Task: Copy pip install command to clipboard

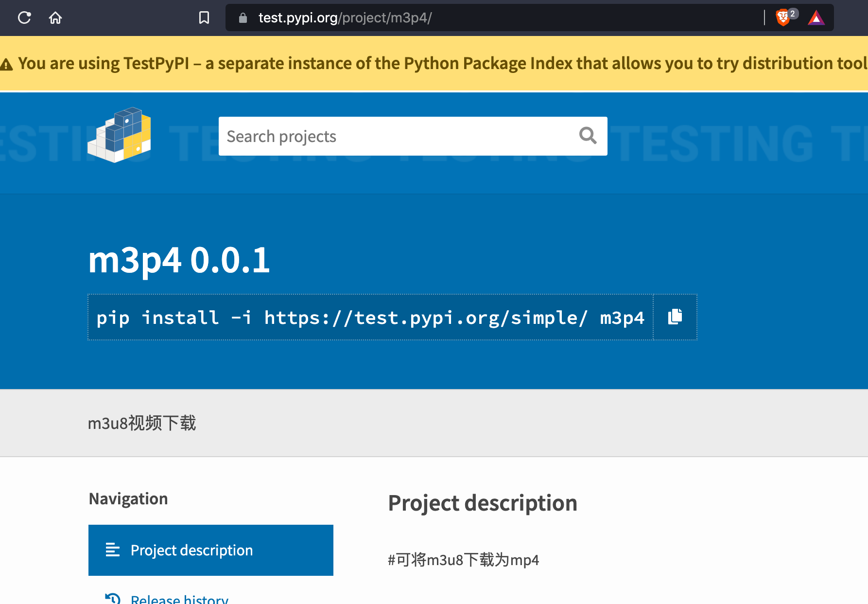Action: (x=675, y=317)
